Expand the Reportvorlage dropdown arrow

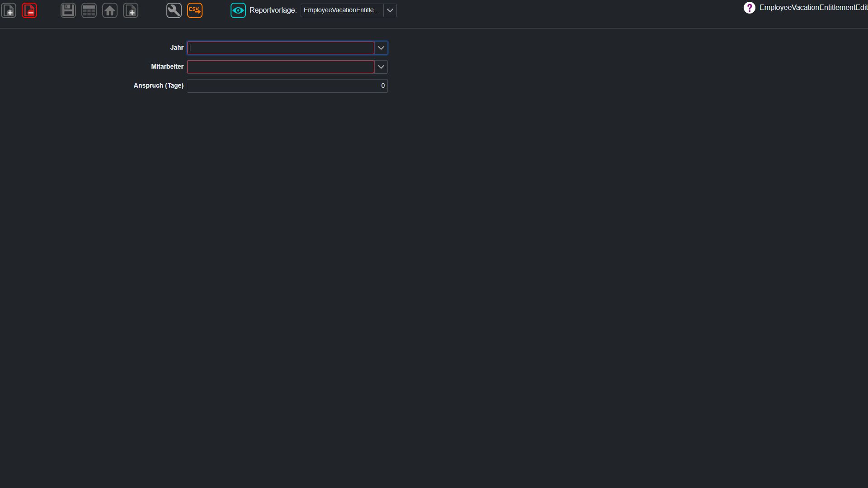390,10
